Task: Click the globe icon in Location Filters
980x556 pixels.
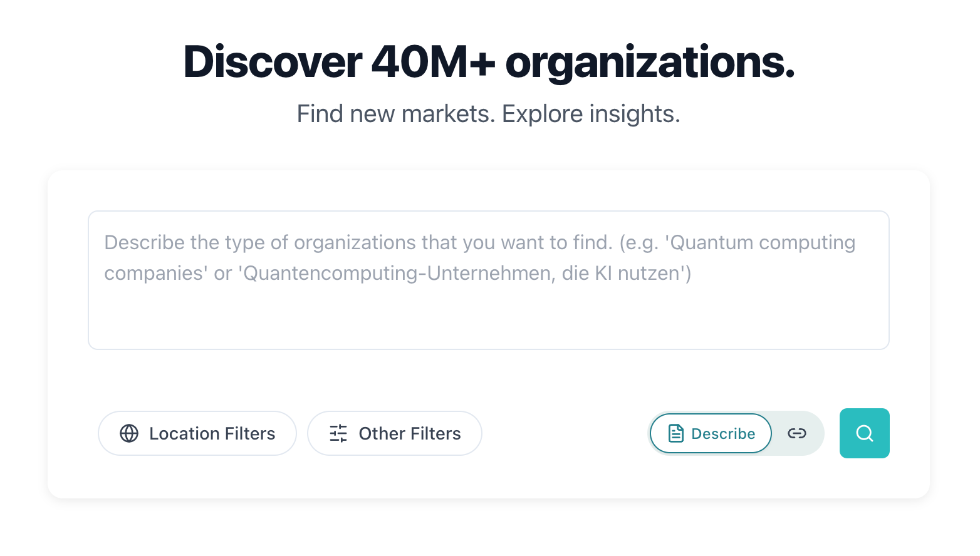Action: (x=129, y=433)
